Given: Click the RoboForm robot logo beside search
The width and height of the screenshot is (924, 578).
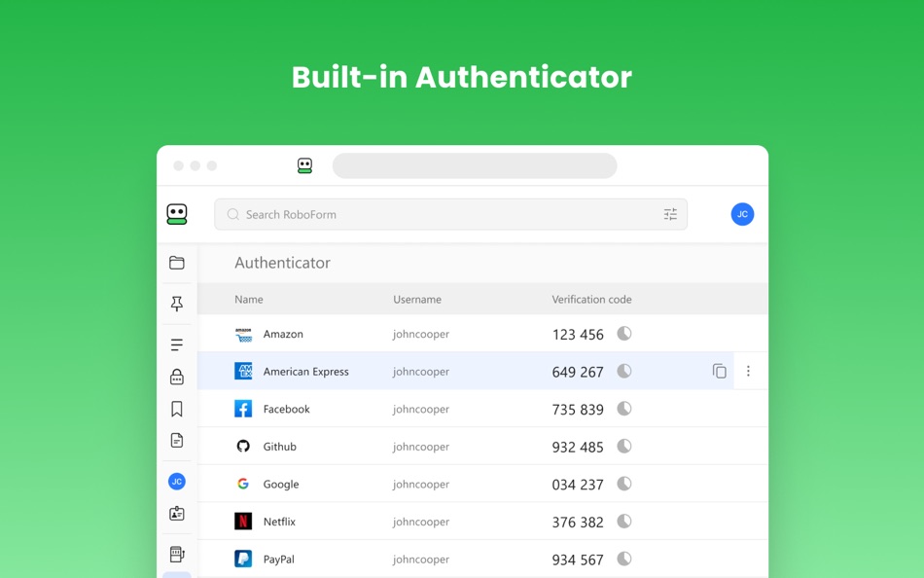Looking at the screenshot, I should pyautogui.click(x=177, y=214).
